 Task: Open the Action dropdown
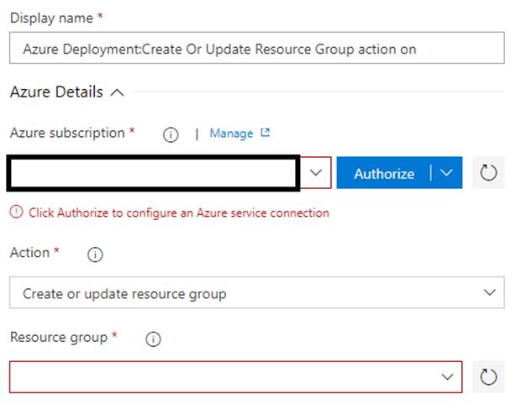tap(256, 292)
